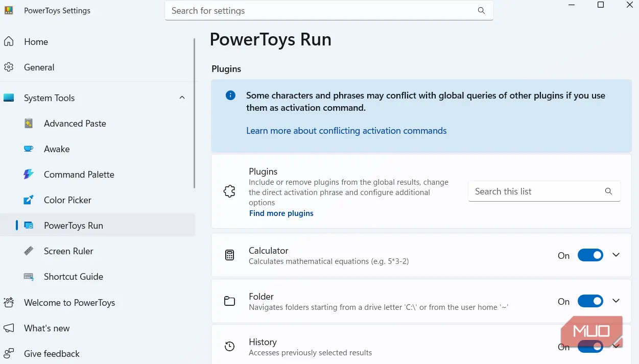Viewport: 639px width, 364px height.
Task: Click the Search for settings field
Action: click(x=329, y=11)
